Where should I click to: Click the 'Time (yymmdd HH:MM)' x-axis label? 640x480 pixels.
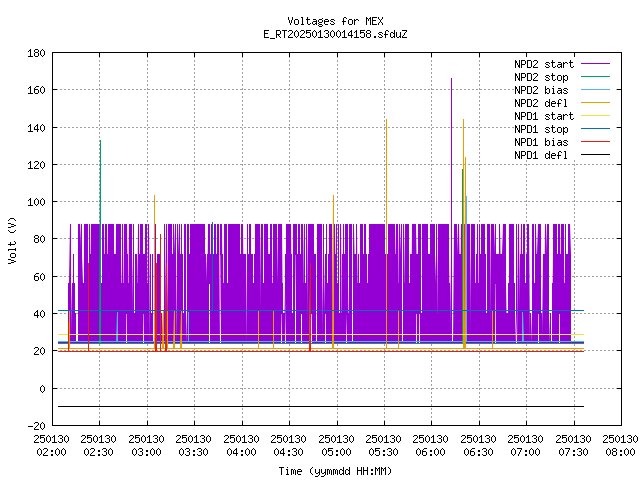click(x=335, y=471)
